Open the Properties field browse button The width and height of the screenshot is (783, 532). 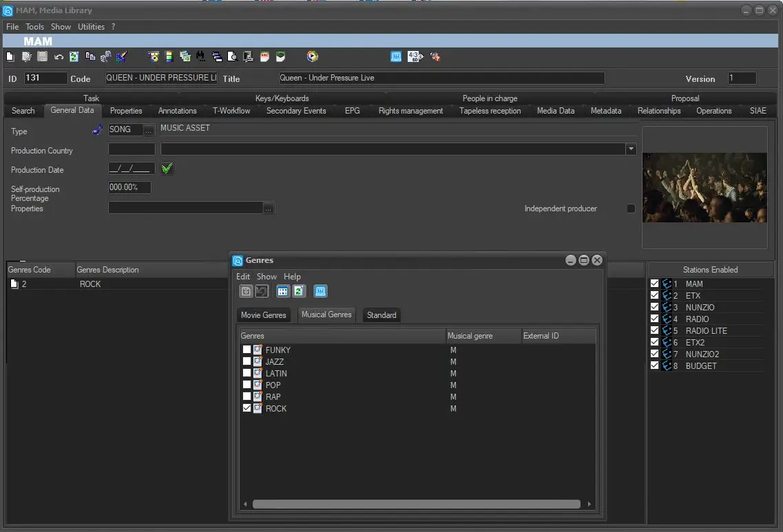pyautogui.click(x=269, y=208)
